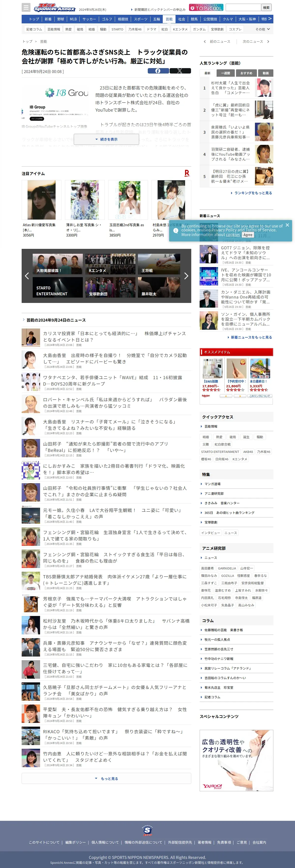The image size is (295, 868).
Task: Select the 最新 ranking tab
Action: point(207,73)
